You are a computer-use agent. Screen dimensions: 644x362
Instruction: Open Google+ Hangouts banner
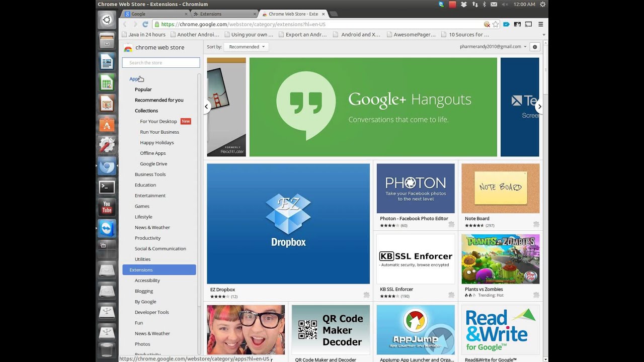[373, 107]
